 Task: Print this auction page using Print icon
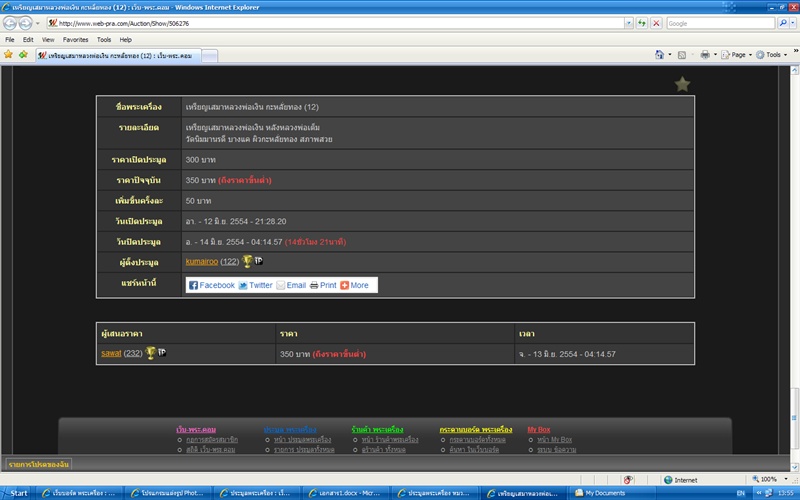(x=314, y=285)
